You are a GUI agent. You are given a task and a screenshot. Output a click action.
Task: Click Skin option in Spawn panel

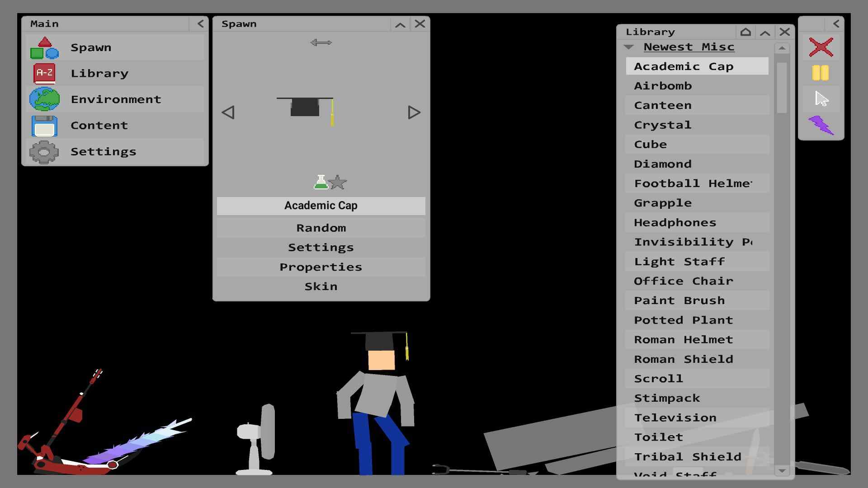point(321,286)
